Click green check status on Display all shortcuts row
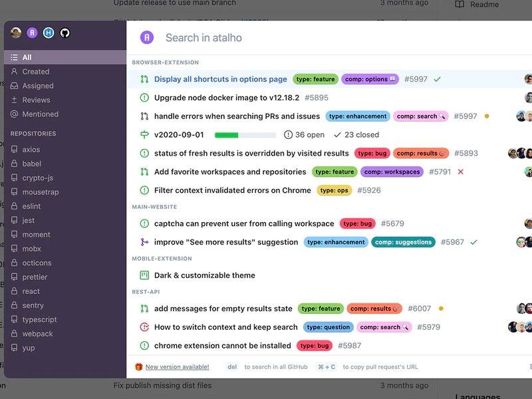 438,79
